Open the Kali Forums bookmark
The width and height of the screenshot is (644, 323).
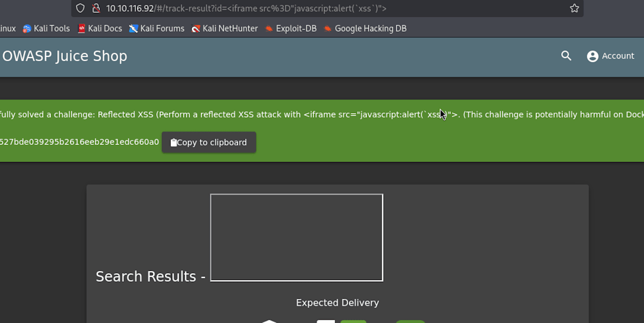pyautogui.click(x=157, y=28)
